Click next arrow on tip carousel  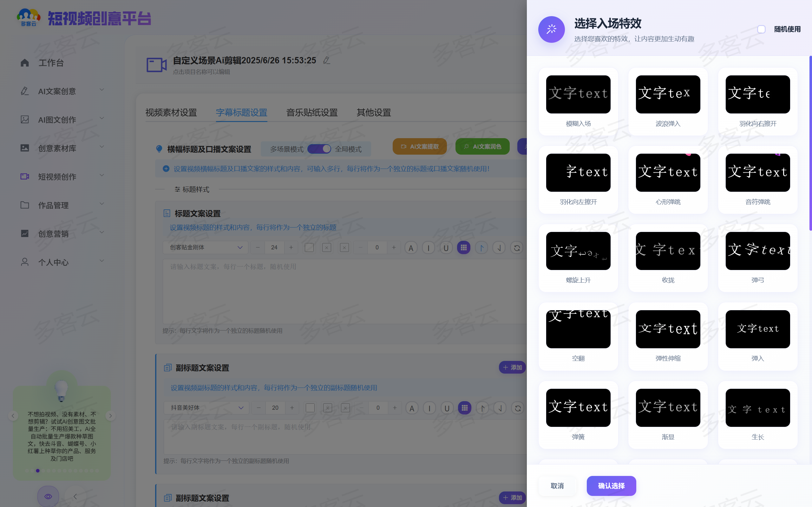click(110, 416)
